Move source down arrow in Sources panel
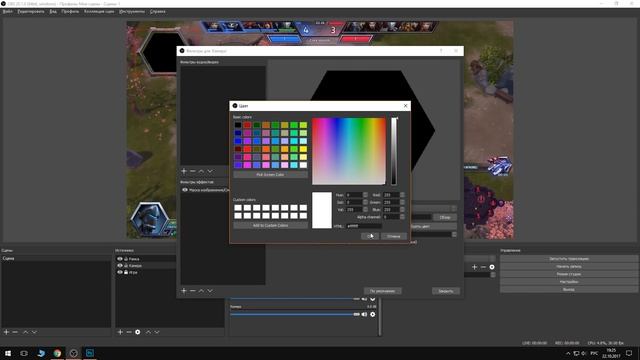 click(157, 332)
